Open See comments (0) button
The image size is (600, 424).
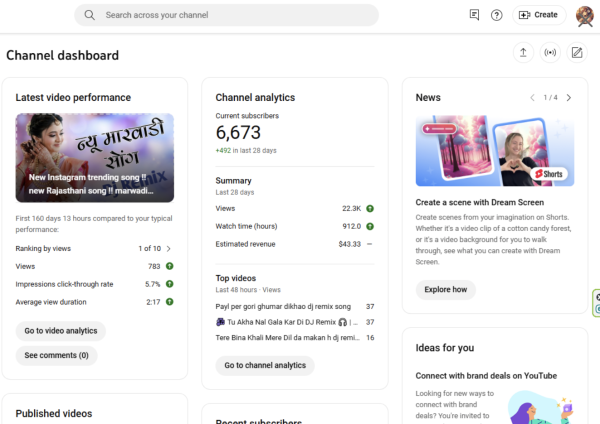pos(56,355)
